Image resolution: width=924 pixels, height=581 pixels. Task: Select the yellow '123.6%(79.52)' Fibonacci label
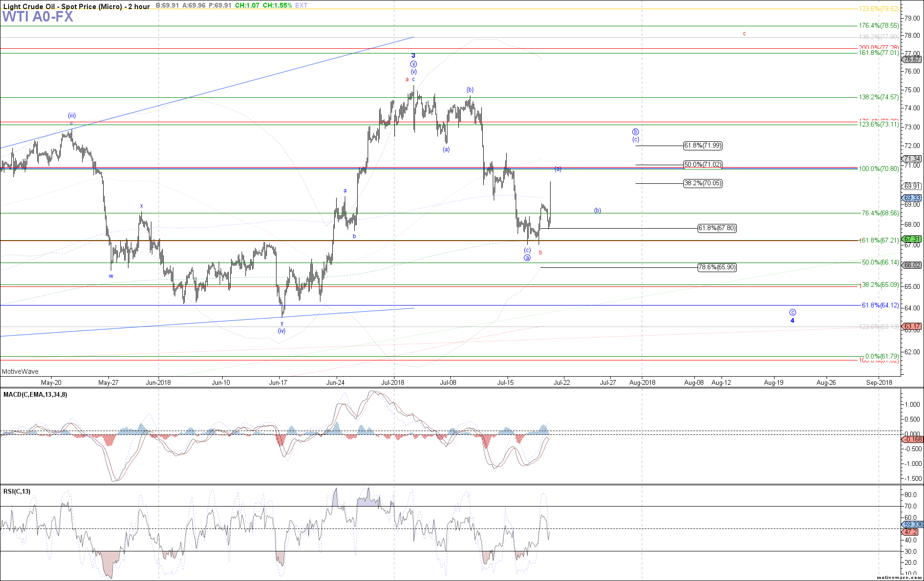[x=879, y=9]
